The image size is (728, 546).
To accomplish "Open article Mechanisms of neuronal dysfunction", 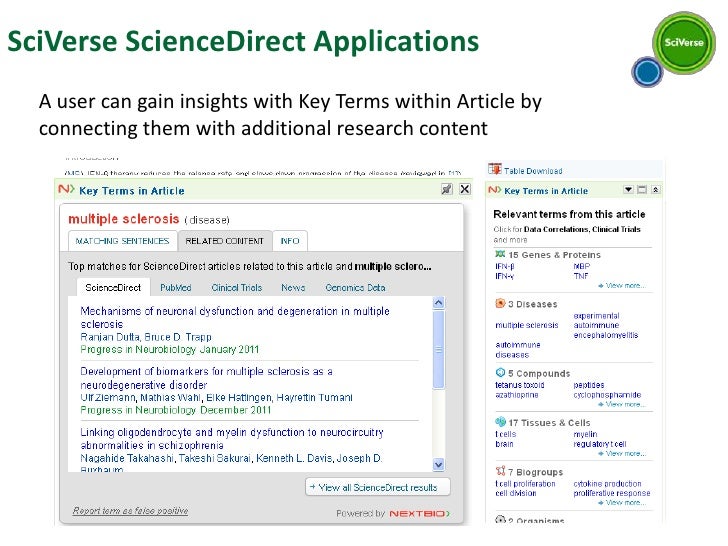I will pyautogui.click(x=235, y=318).
